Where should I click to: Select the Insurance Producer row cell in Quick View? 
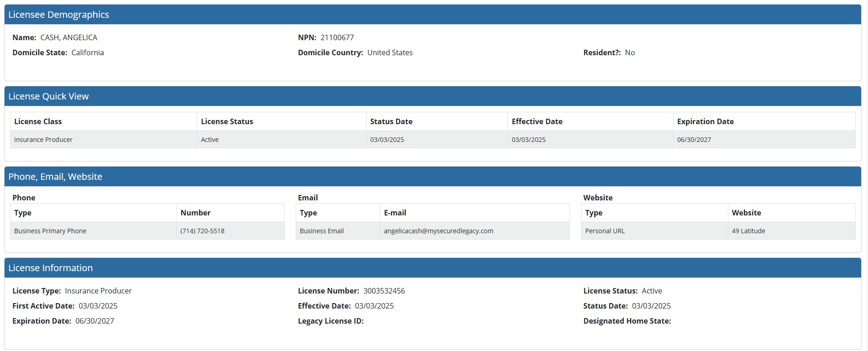[43, 140]
